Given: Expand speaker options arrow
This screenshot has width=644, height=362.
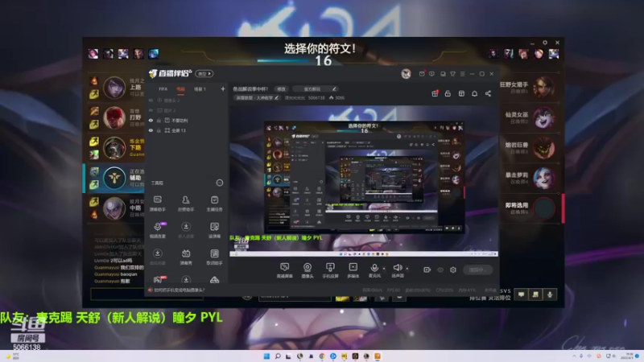Looking at the screenshot, I should tap(407, 269).
